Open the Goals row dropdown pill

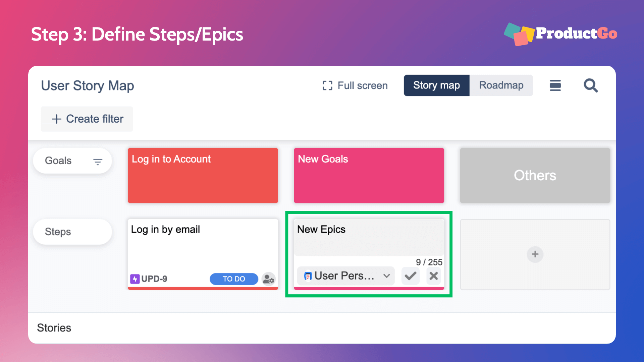click(72, 161)
